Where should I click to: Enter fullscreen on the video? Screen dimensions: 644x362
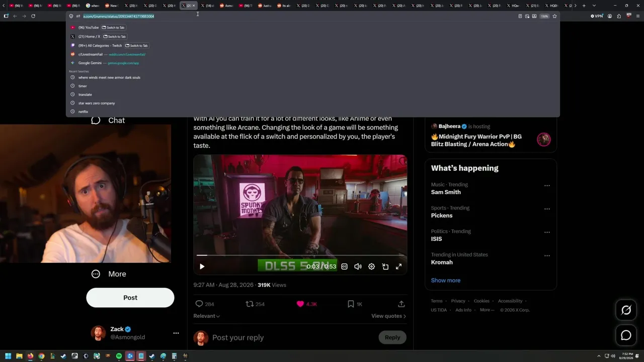tap(398, 266)
